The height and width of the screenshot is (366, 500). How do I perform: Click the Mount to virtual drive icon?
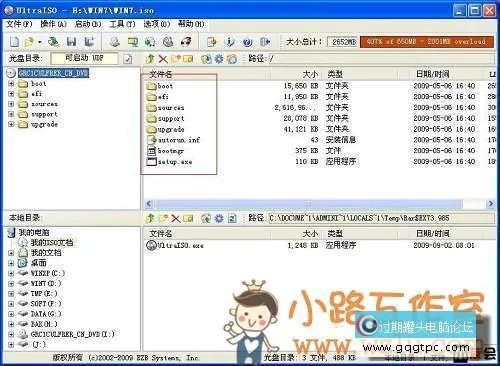click(168, 42)
